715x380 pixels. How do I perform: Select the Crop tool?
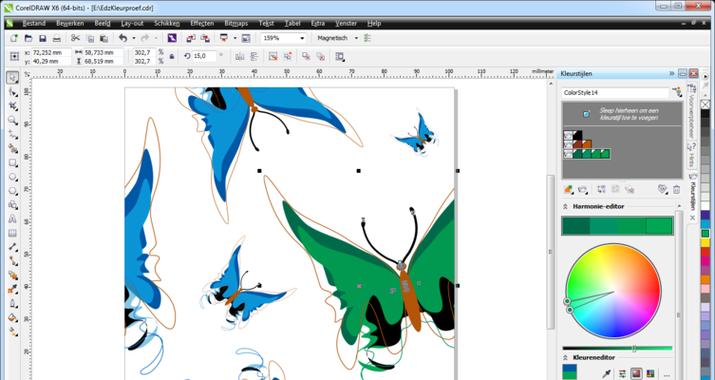point(13,106)
